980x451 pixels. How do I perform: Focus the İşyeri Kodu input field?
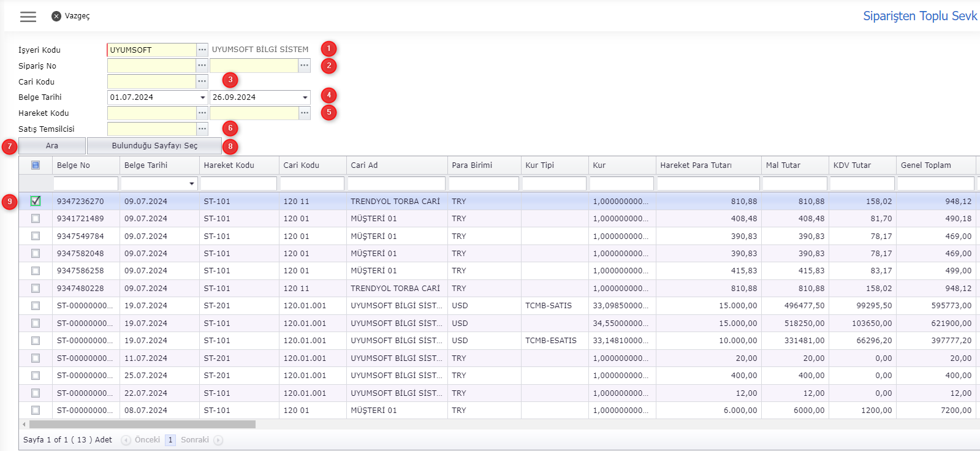coord(151,50)
